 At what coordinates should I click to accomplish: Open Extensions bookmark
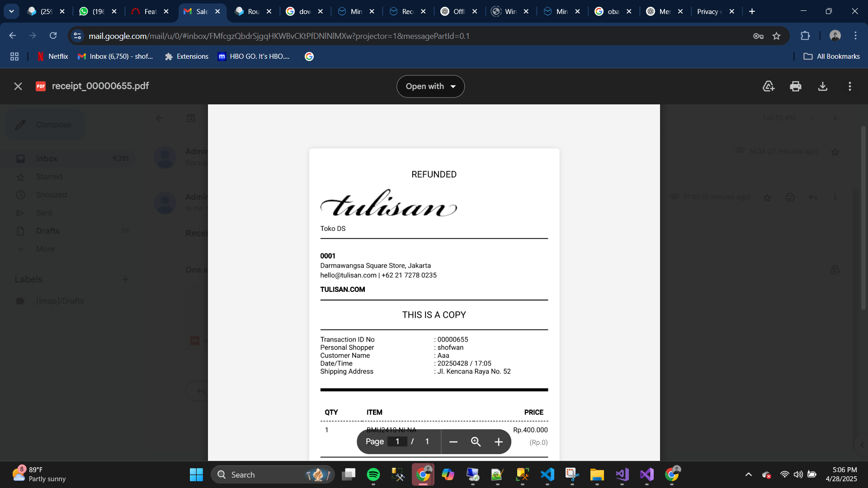click(x=187, y=56)
